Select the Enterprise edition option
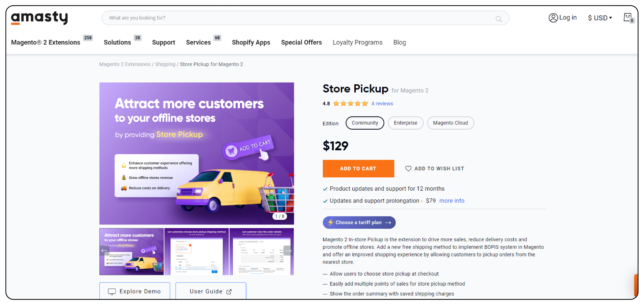The width and height of the screenshot is (644, 304). tap(405, 123)
